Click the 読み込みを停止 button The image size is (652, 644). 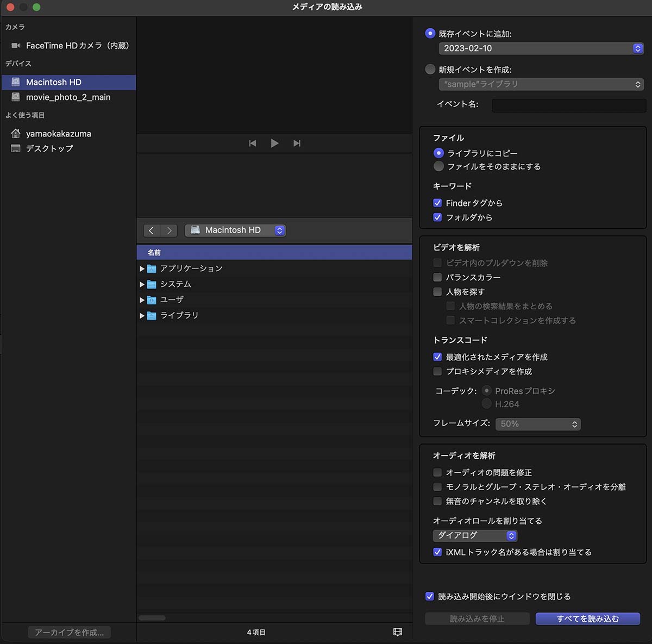pos(477,619)
